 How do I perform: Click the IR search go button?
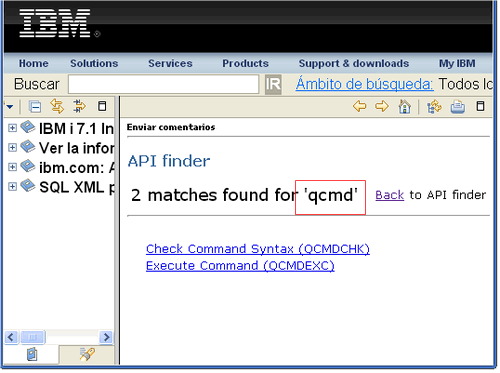[273, 84]
